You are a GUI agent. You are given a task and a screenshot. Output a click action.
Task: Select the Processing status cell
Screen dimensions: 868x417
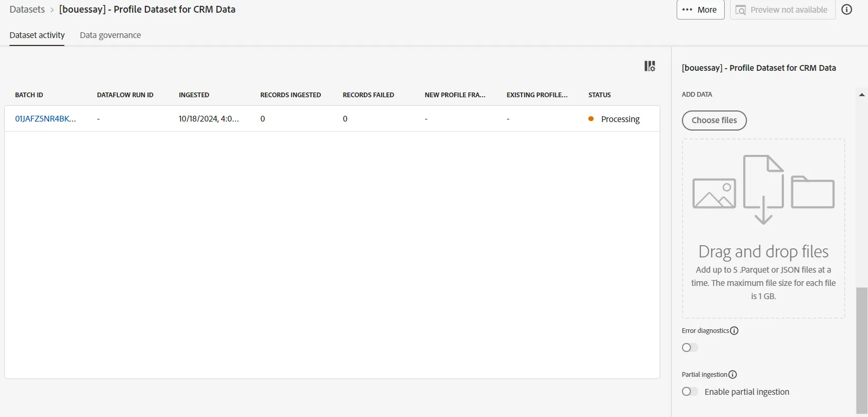tap(614, 119)
